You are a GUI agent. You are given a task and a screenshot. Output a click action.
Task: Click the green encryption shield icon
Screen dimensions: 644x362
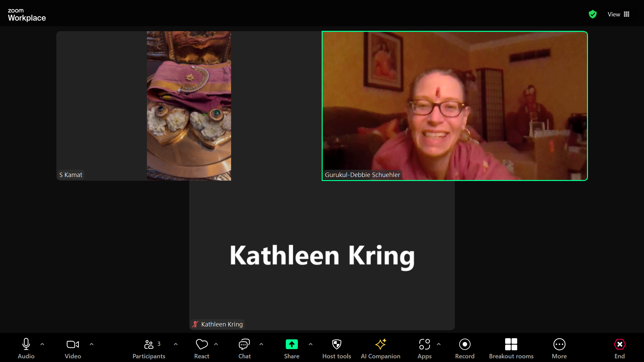(x=593, y=14)
